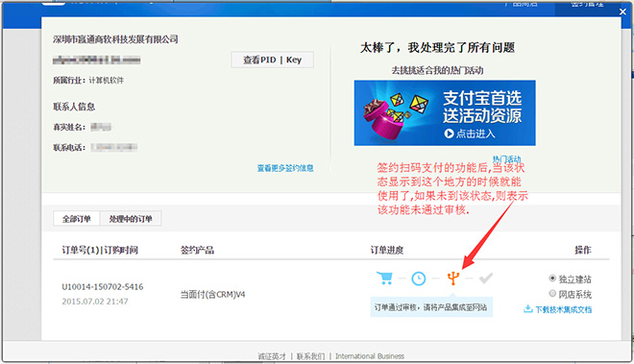The width and height of the screenshot is (634, 364).
Task: Click order number U10014-150702-5416
Action: click(102, 287)
